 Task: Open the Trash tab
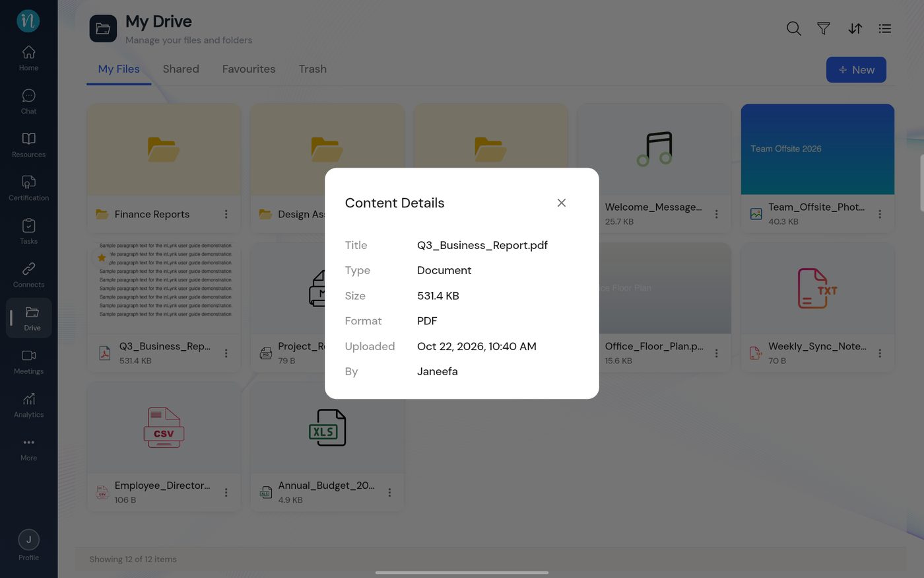click(312, 69)
